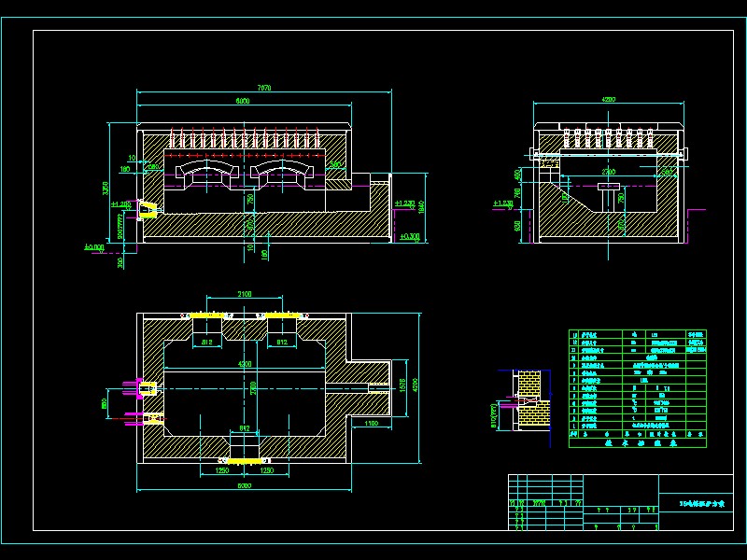Select the 1100 dimension in plan view

coord(371,424)
